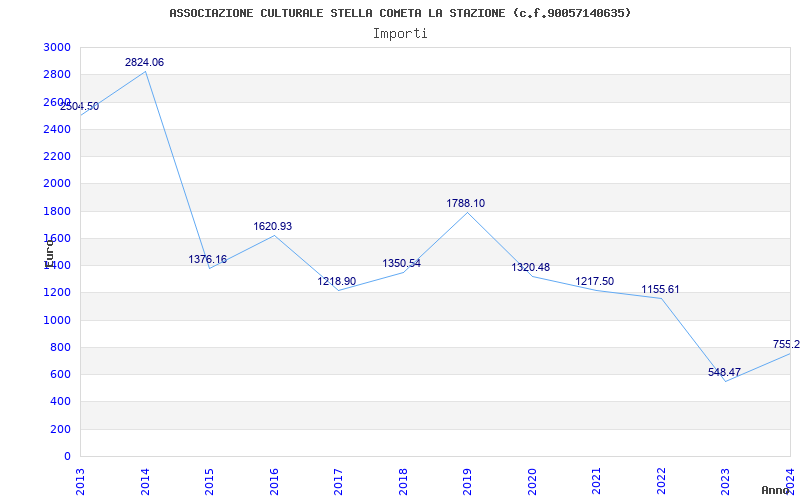Select the 2018 x-axis year label

(x=403, y=482)
